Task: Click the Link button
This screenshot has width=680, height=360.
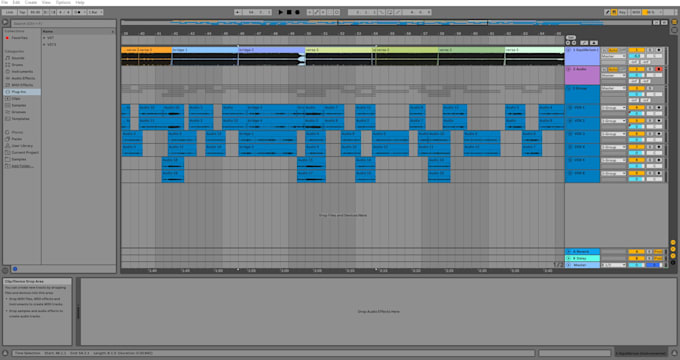Action: click(9, 12)
